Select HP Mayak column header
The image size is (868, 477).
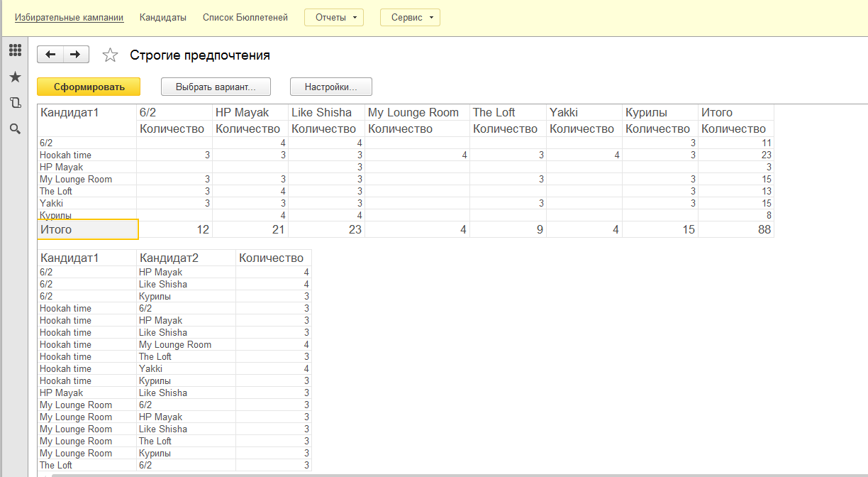tap(250, 112)
